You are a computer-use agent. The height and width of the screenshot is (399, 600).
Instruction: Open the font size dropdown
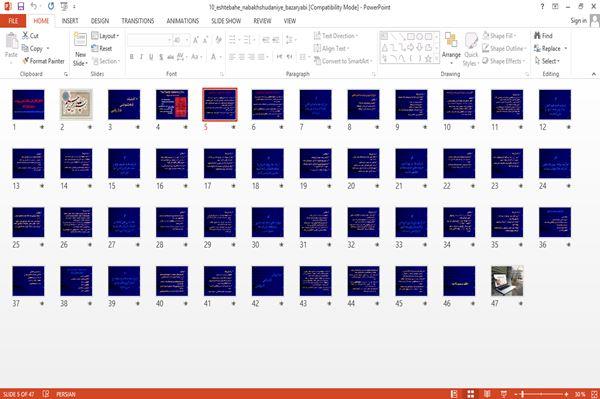point(187,40)
